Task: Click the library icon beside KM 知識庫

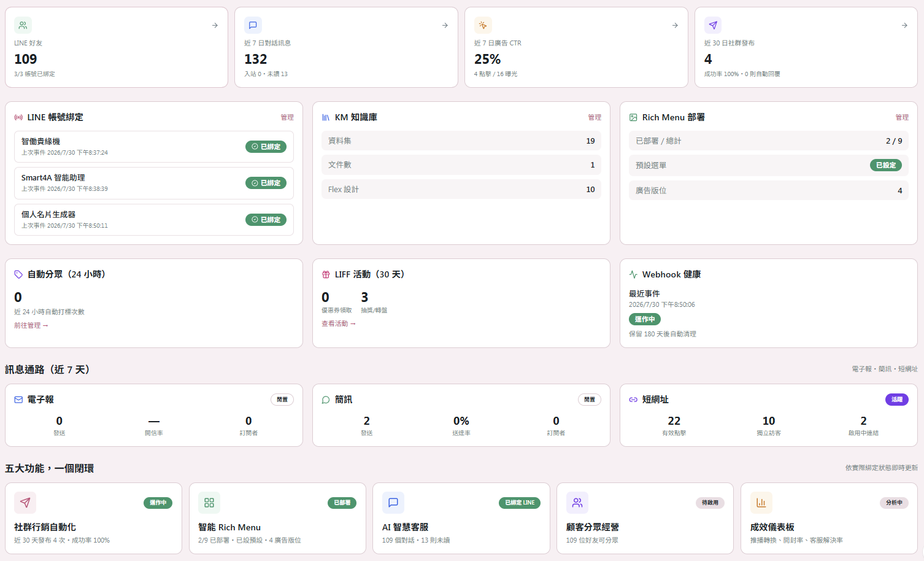Action: [x=326, y=117]
